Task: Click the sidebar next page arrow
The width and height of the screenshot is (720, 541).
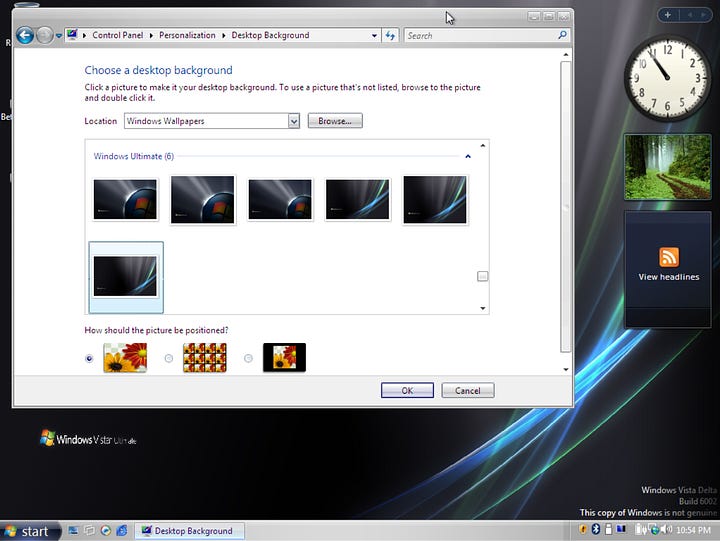Action: click(x=703, y=15)
